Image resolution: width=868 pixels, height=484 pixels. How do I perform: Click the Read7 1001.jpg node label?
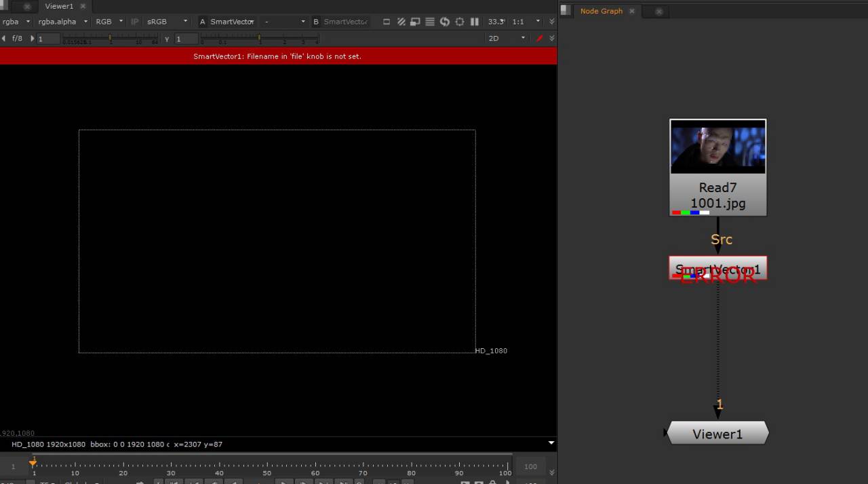[x=718, y=196]
